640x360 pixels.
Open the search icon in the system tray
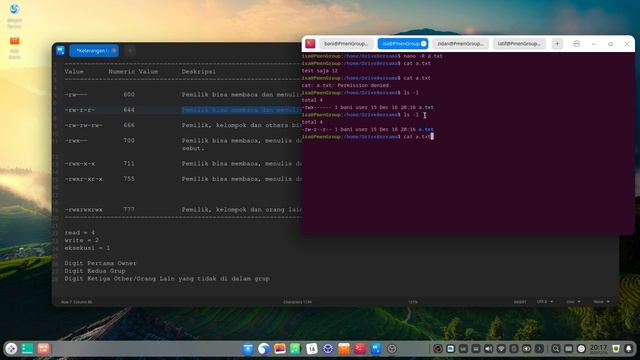pyautogui.click(x=556, y=349)
